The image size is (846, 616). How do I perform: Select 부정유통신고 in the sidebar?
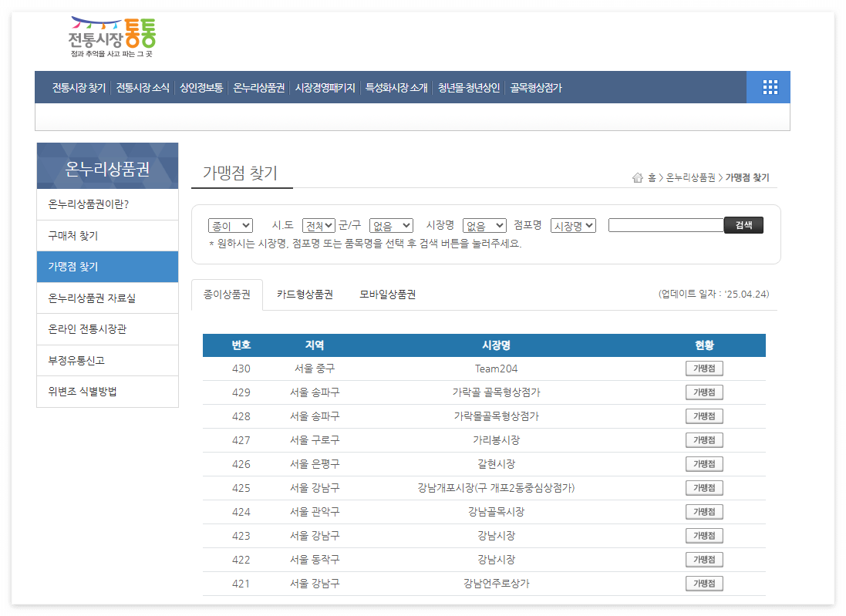(x=107, y=360)
